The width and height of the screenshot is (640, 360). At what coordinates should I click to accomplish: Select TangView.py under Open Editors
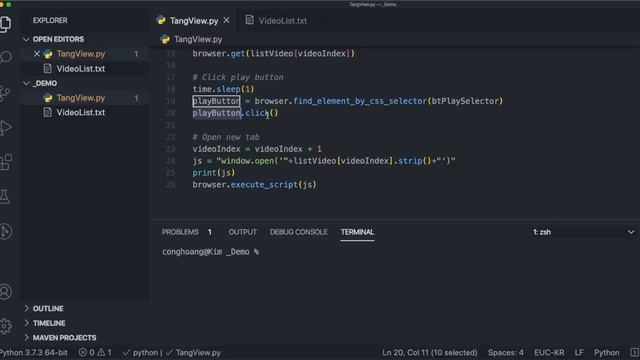pos(81,54)
